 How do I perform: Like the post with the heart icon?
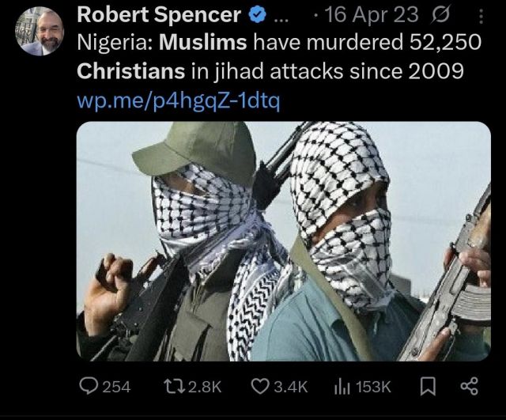[x=260, y=386]
